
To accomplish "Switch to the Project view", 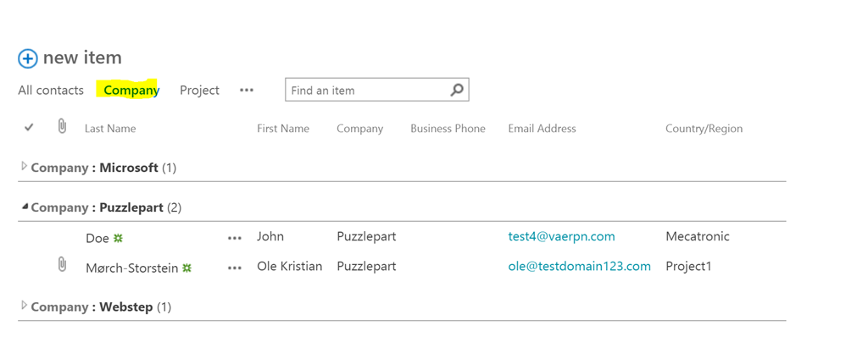I will [x=199, y=90].
